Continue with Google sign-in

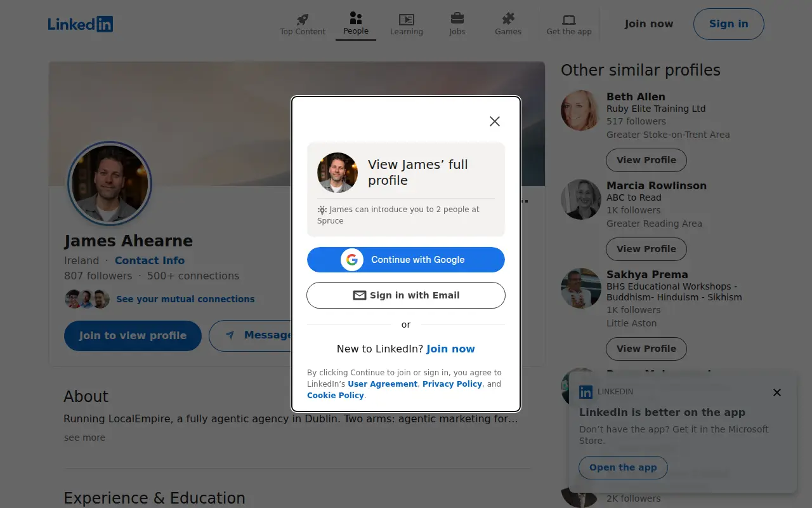[406, 260]
